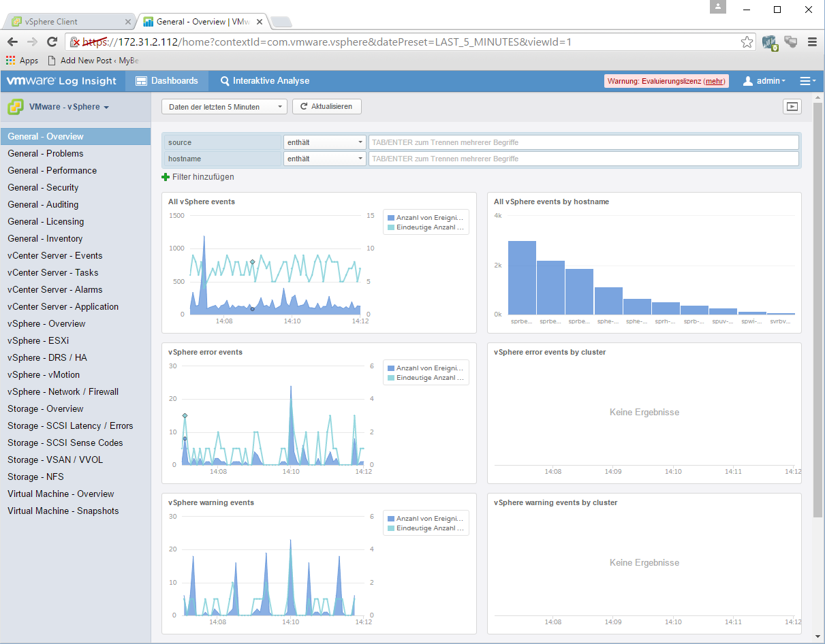This screenshot has height=644, width=825.
Task: Click the green plus Filter hinzufügen icon
Action: click(x=166, y=177)
